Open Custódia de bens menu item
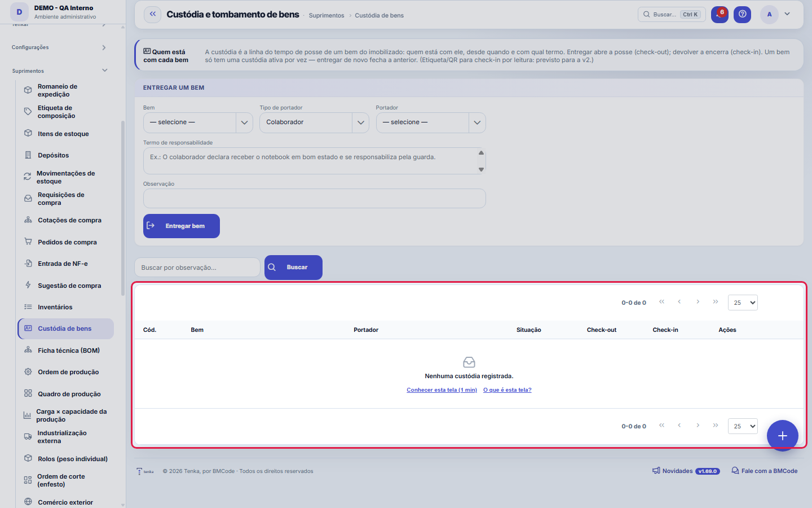The image size is (812, 508). [x=65, y=329]
